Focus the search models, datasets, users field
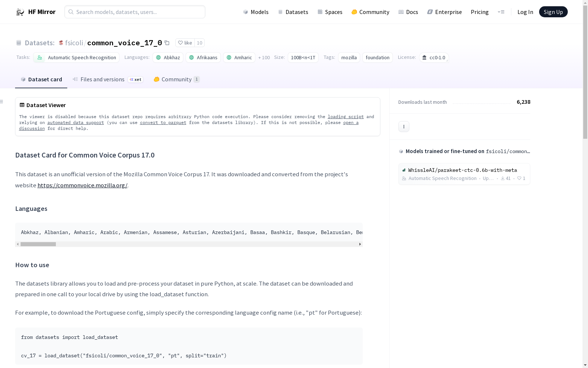 (135, 12)
